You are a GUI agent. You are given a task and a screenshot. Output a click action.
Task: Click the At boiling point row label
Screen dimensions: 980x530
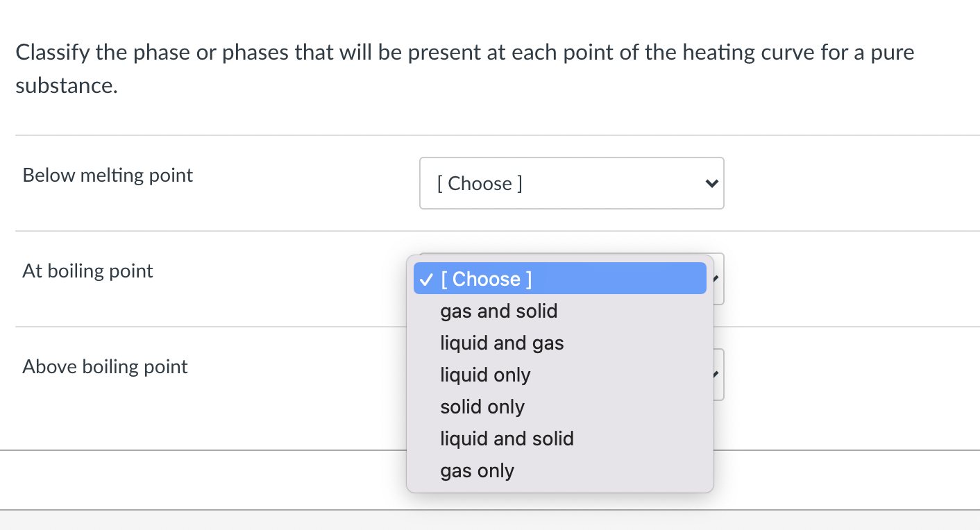pyautogui.click(x=87, y=271)
